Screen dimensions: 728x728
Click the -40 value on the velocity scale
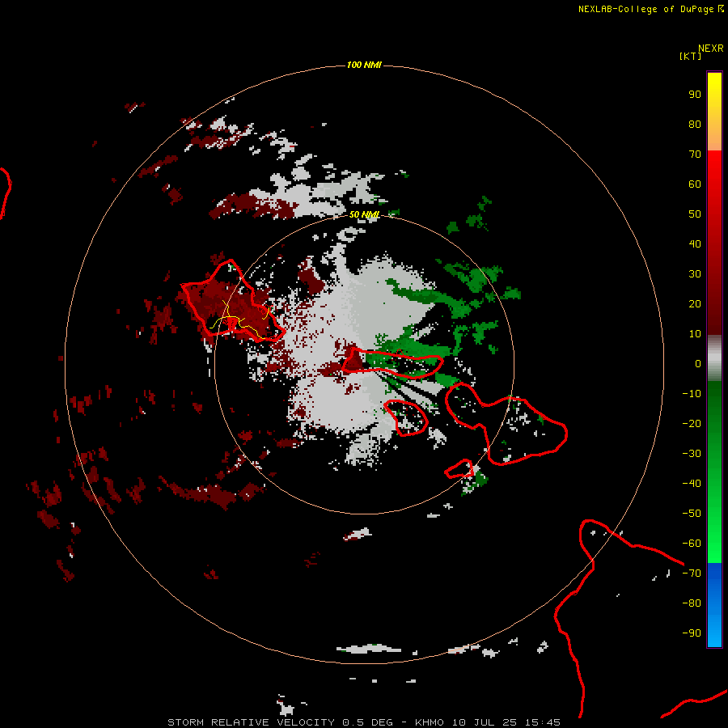click(692, 484)
